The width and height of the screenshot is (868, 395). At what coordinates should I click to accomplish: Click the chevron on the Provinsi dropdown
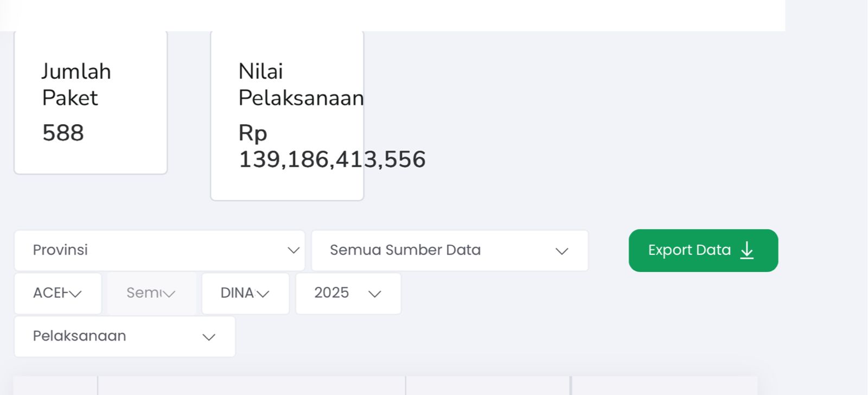[x=293, y=250]
